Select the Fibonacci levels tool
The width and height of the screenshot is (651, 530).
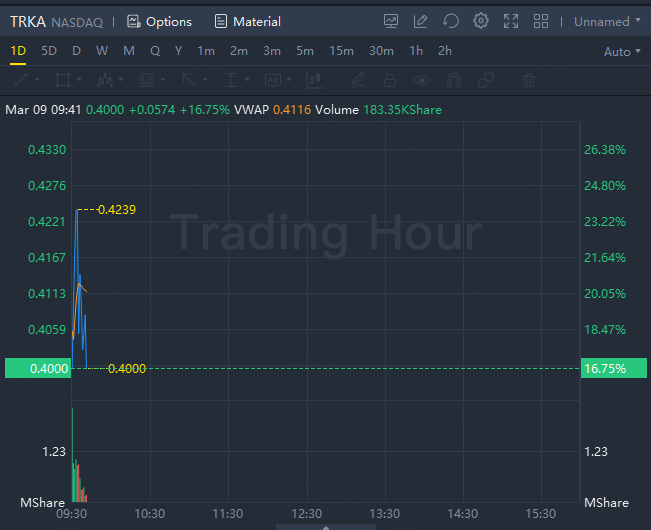click(147, 80)
